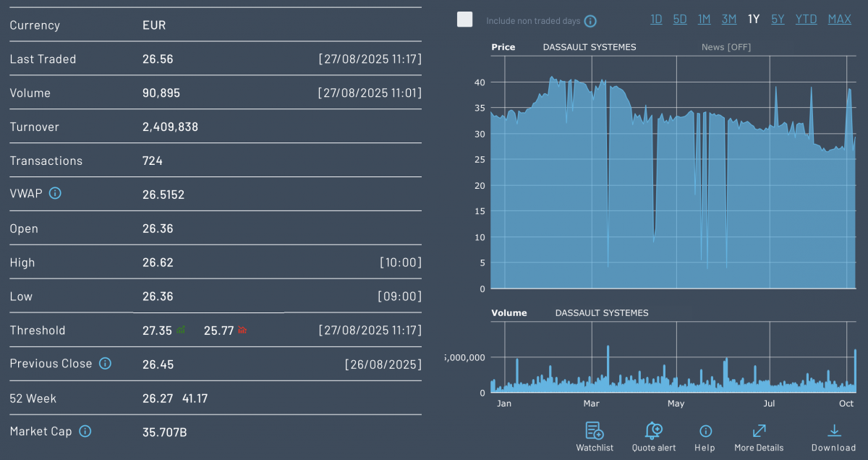Click the 52 Week low value 26.27

coord(158,399)
